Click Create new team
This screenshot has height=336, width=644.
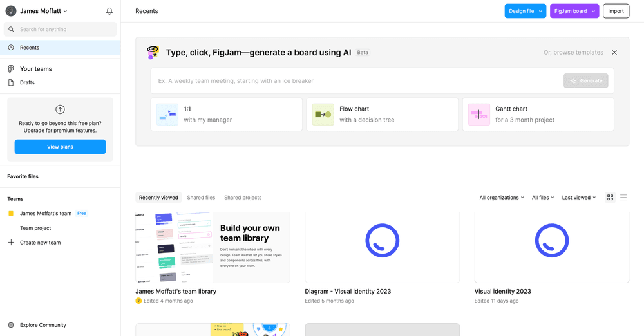click(x=40, y=243)
